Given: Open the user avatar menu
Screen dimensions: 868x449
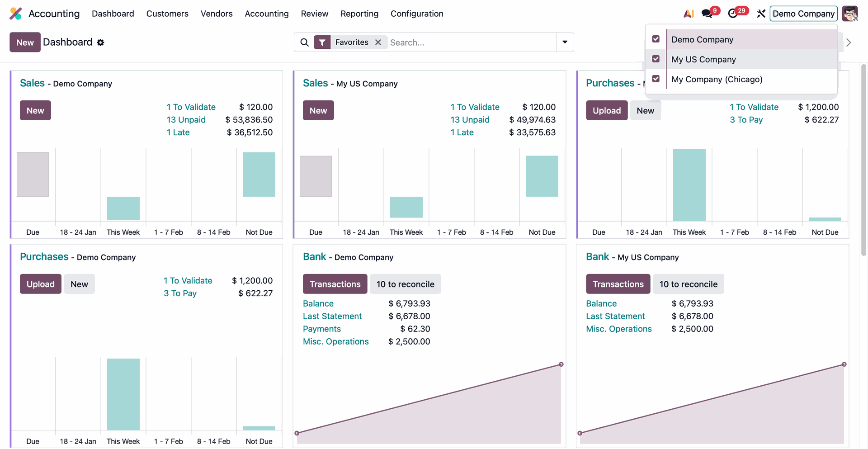Looking at the screenshot, I should (x=850, y=14).
